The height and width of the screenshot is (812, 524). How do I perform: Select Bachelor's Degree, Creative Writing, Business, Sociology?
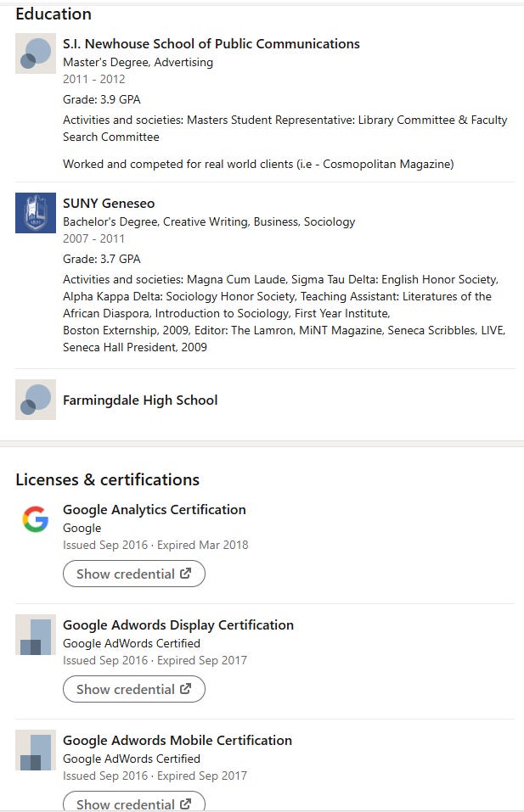tap(209, 221)
